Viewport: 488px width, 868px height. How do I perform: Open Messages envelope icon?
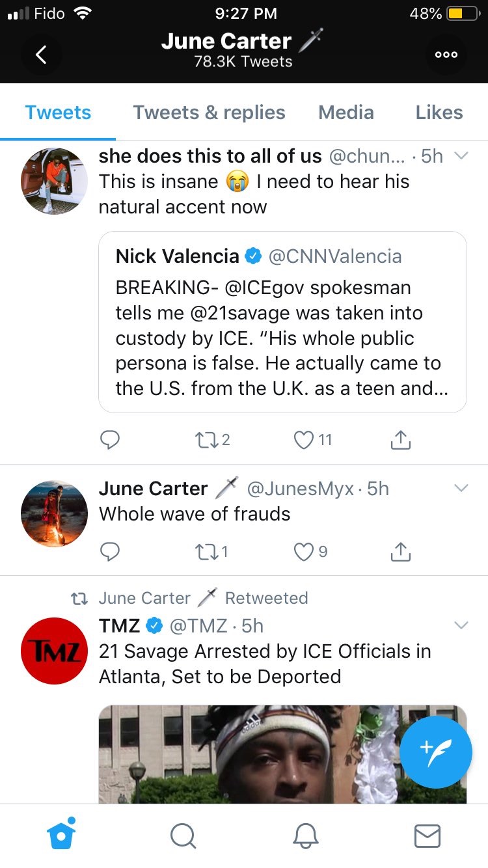[x=427, y=835]
